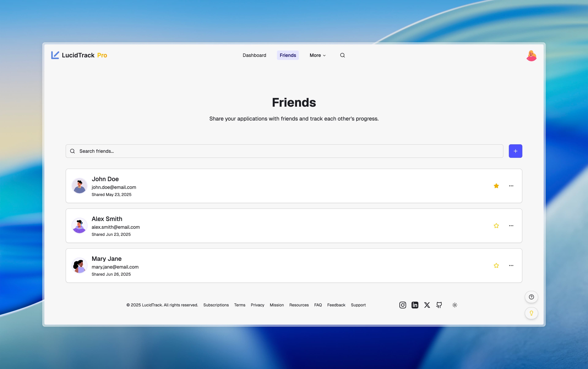The width and height of the screenshot is (588, 369).
Task: Click the X social media icon
Action: click(427, 305)
